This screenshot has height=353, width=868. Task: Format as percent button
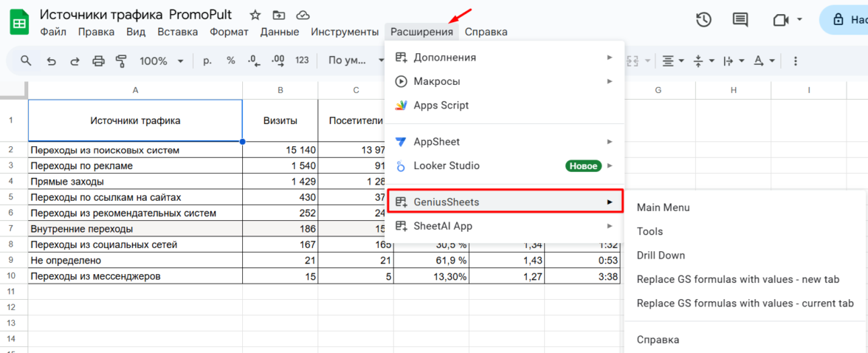[230, 61]
